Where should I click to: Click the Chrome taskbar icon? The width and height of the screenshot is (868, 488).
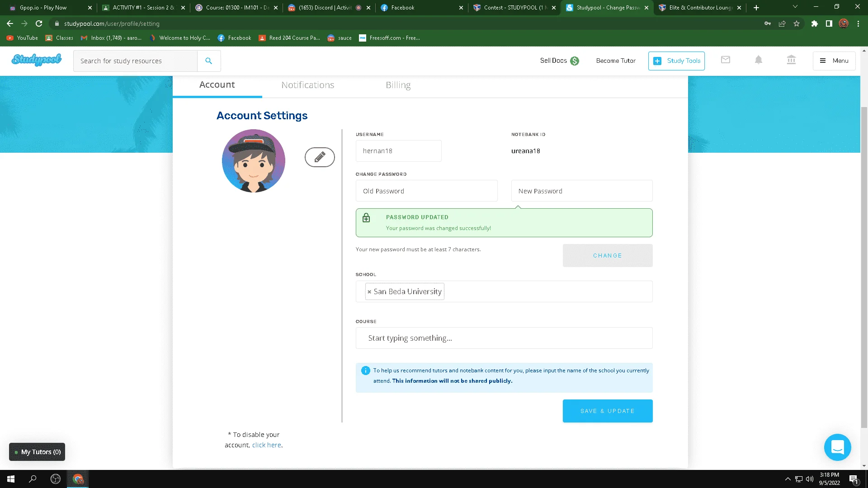point(78,479)
